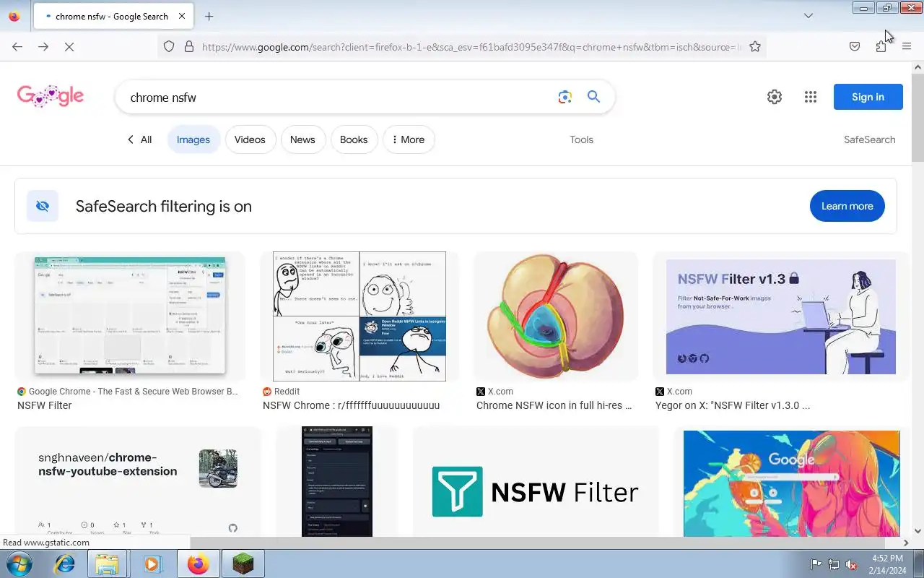Click 'NSFW Chrome : r/fffffffuuuuuuuuuuuu' title
The width and height of the screenshot is (924, 578).
click(351, 405)
